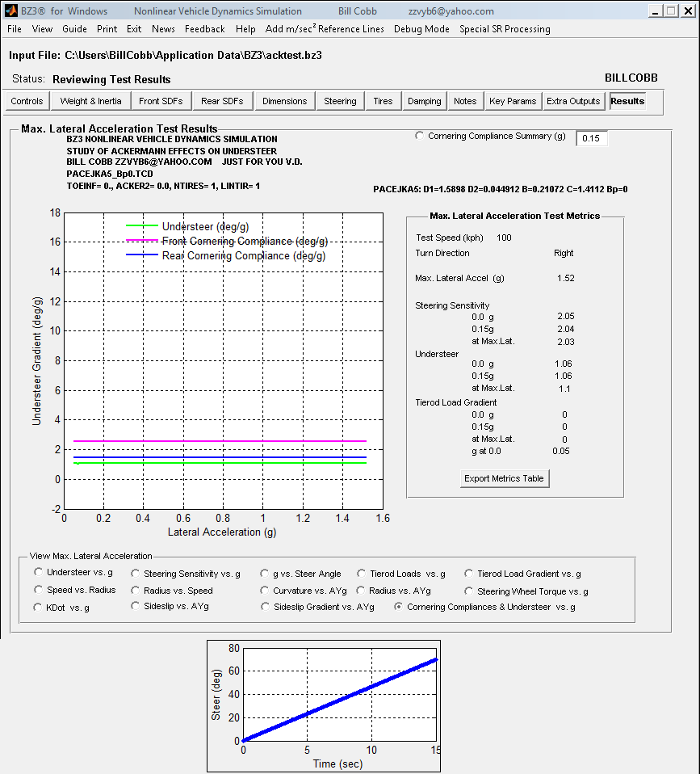Screen dimensions: 700x774
Task: Switch to Weight & Inertia tab
Action: pos(90,101)
